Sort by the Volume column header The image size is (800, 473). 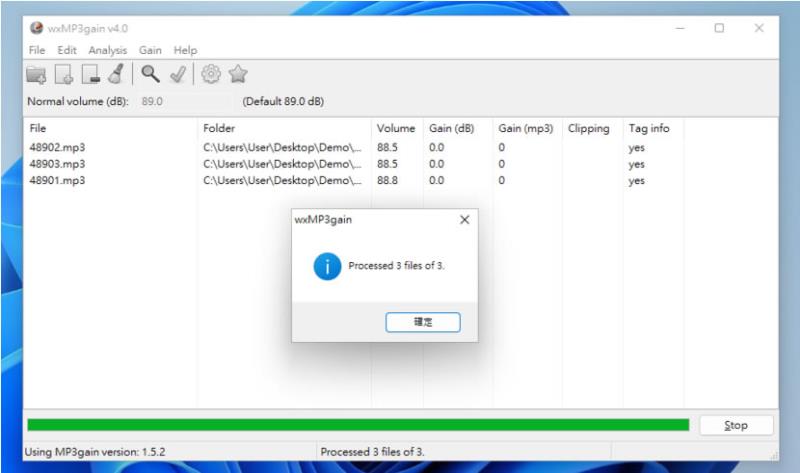point(396,129)
